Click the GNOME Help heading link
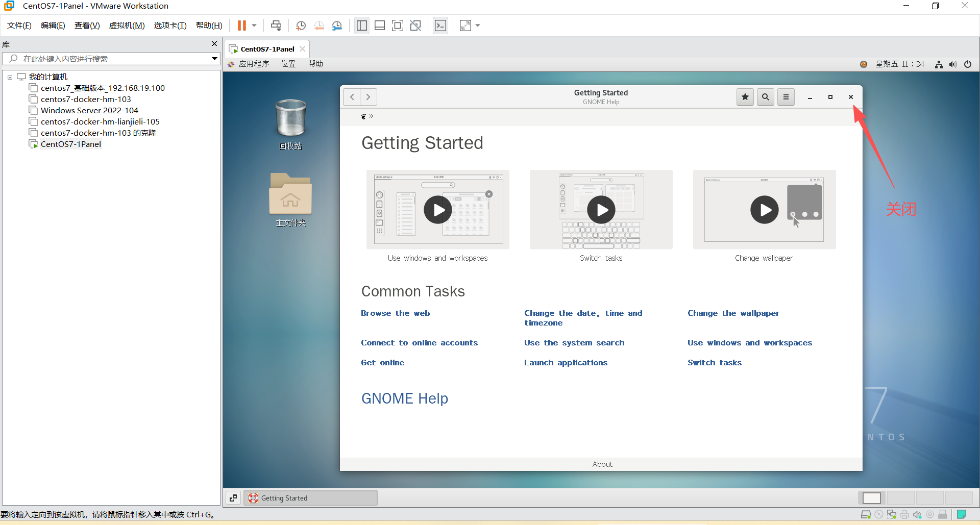The image size is (980, 525). click(x=405, y=398)
